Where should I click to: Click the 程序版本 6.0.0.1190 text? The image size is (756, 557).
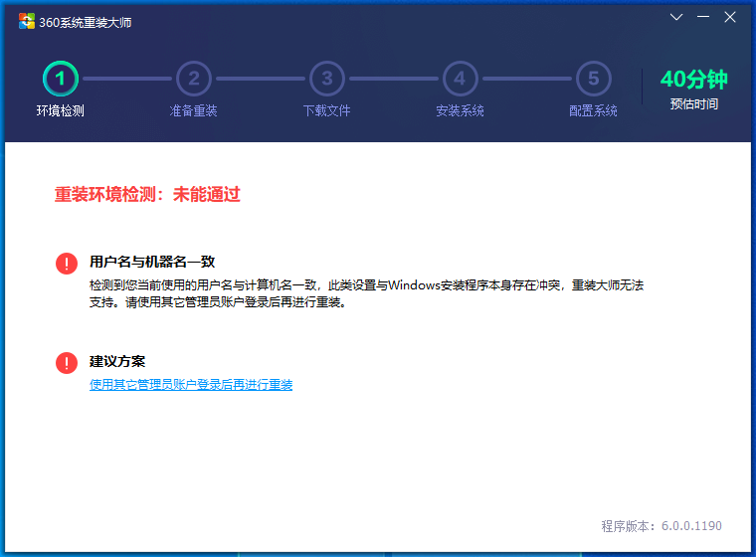661,526
